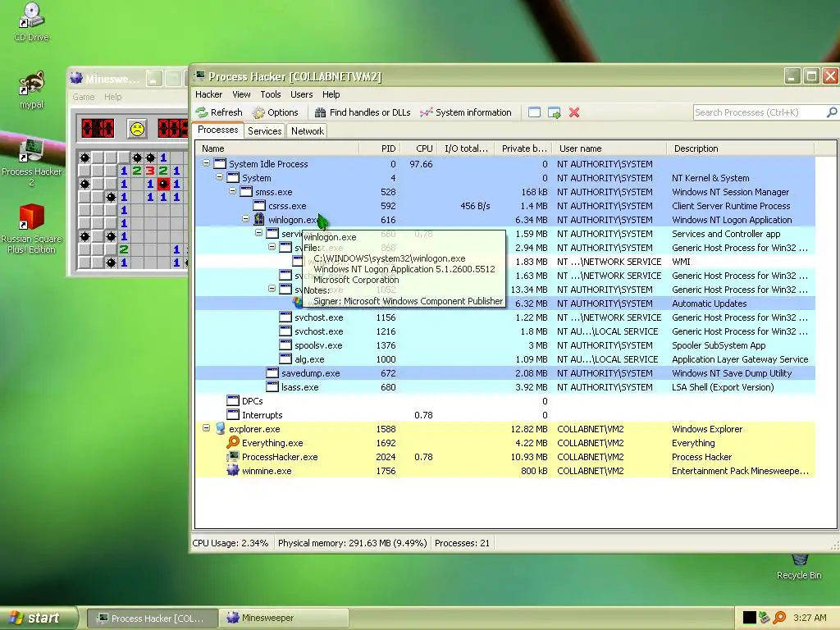
Task: Sort by Private bytes column header
Action: coord(523,148)
